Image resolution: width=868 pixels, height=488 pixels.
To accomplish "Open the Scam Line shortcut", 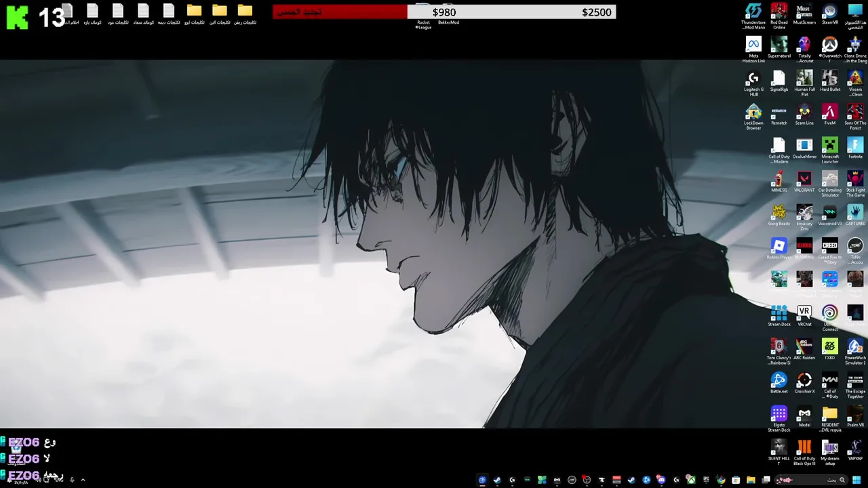I will tap(804, 115).
